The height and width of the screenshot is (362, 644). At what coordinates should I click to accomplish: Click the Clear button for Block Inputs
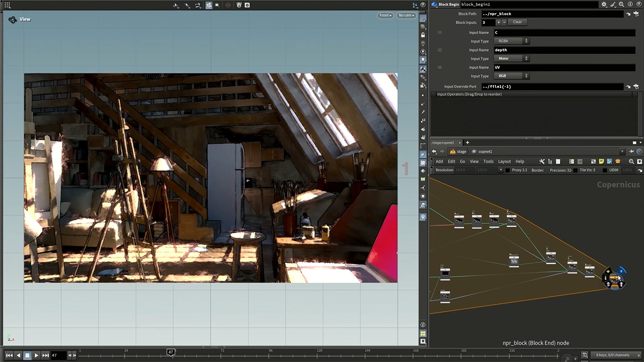tap(517, 22)
